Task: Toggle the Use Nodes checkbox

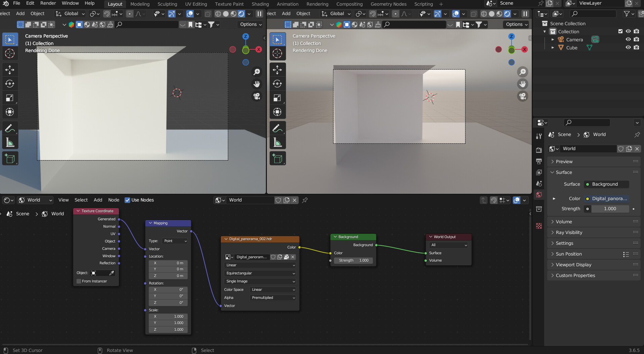Action: click(127, 200)
